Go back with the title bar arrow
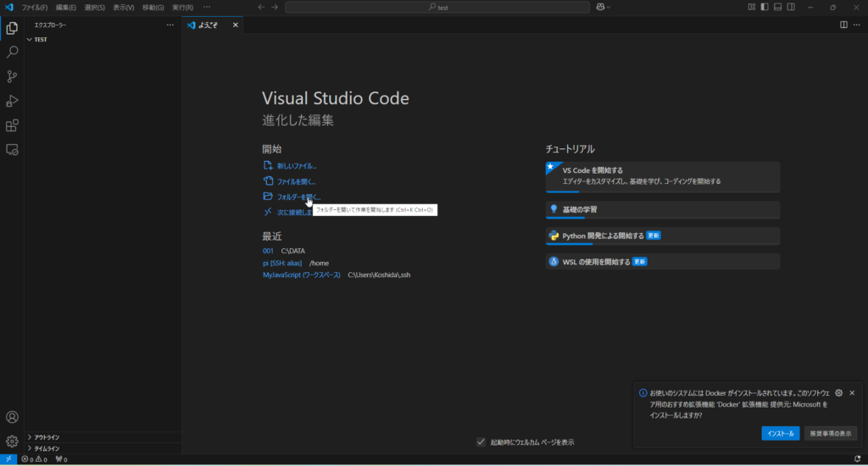This screenshot has height=466, width=868. pos(261,7)
